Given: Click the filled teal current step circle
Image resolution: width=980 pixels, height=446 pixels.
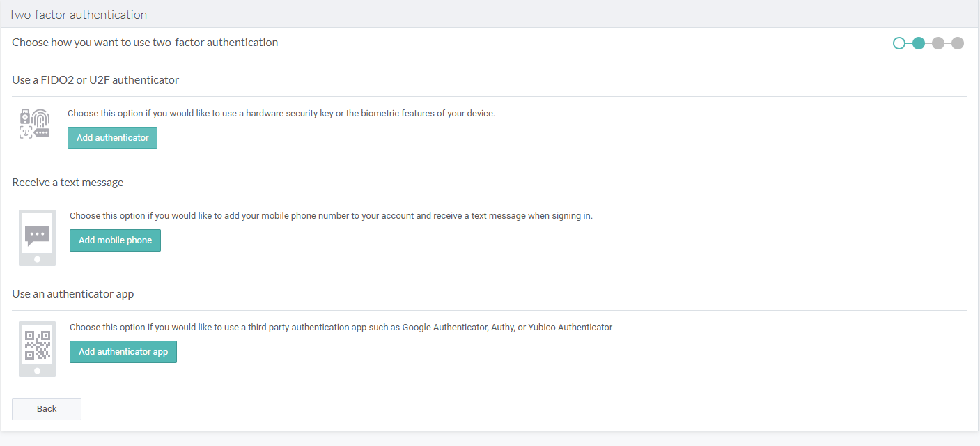Looking at the screenshot, I should tap(919, 43).
